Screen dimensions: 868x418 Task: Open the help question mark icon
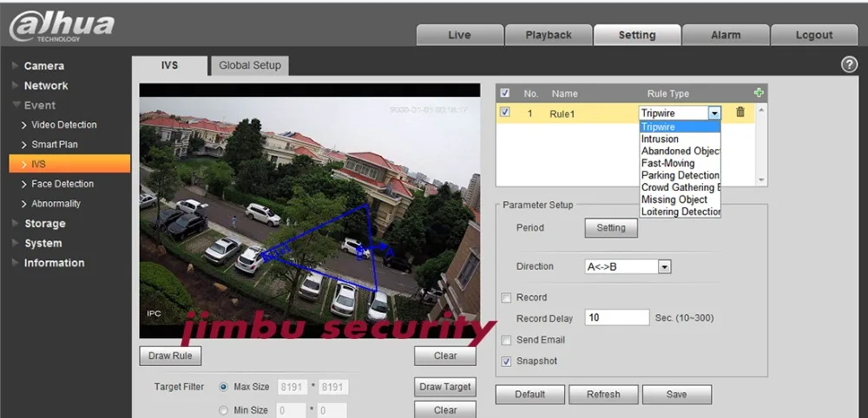pyautogui.click(x=849, y=65)
